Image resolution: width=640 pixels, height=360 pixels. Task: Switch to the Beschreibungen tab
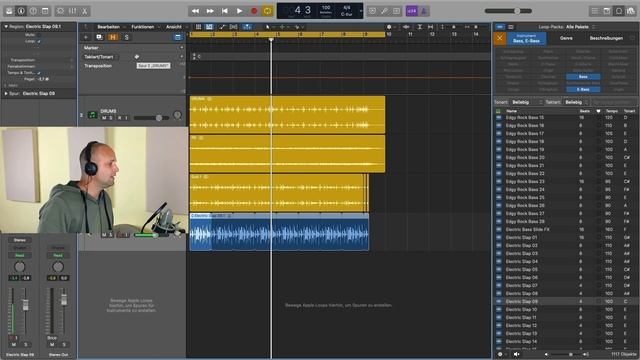pyautogui.click(x=606, y=38)
